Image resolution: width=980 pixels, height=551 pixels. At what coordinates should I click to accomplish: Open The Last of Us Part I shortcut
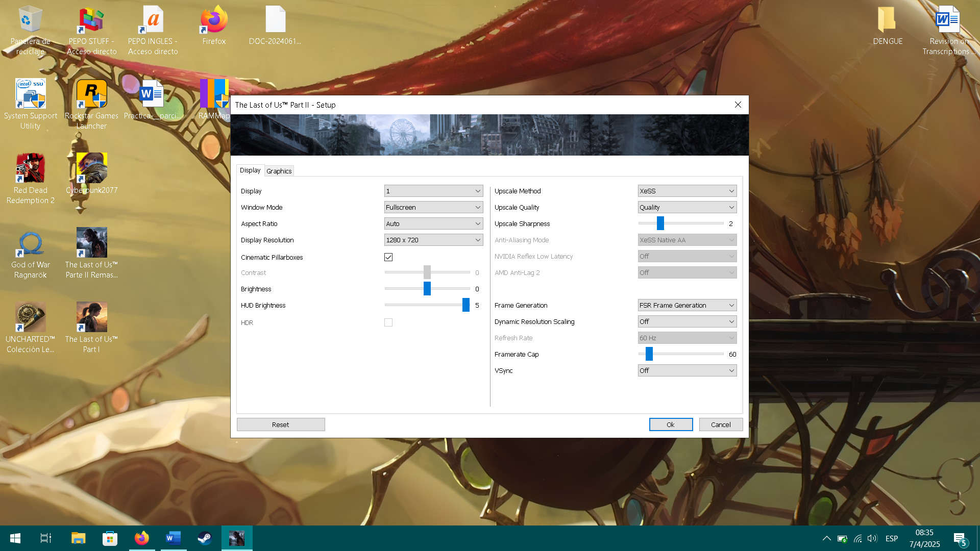click(x=91, y=318)
